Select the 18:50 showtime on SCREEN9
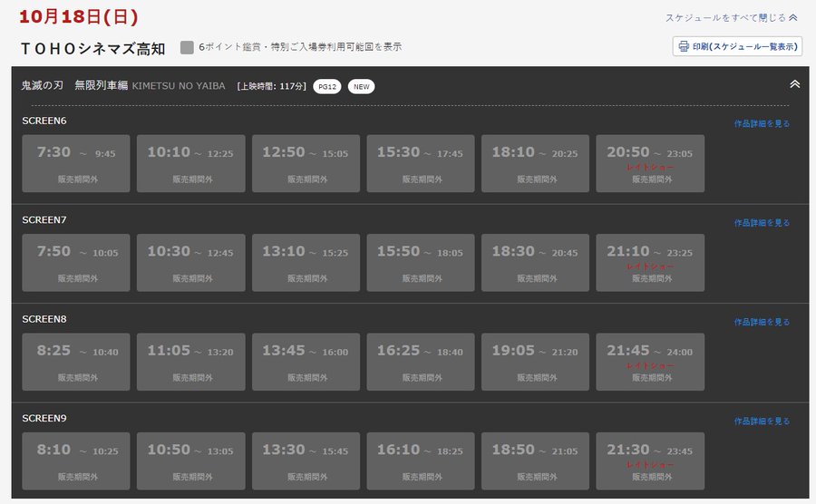The image size is (816, 504). [536, 461]
